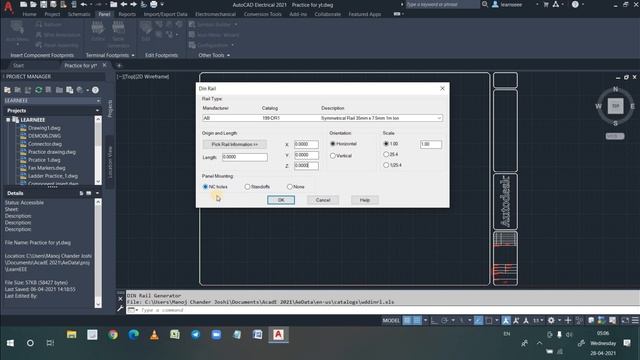This screenshot has width=640, height=360.
Task: Select the 1/25.4 scale radio button
Action: point(386,165)
